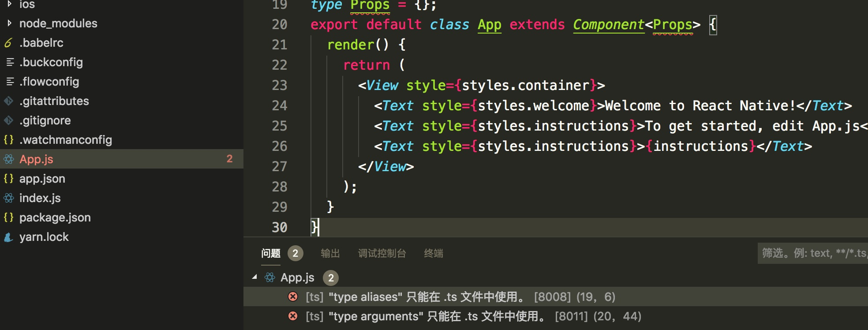Open .flowconfig file
Screen dimensions: 868x330
click(49, 82)
